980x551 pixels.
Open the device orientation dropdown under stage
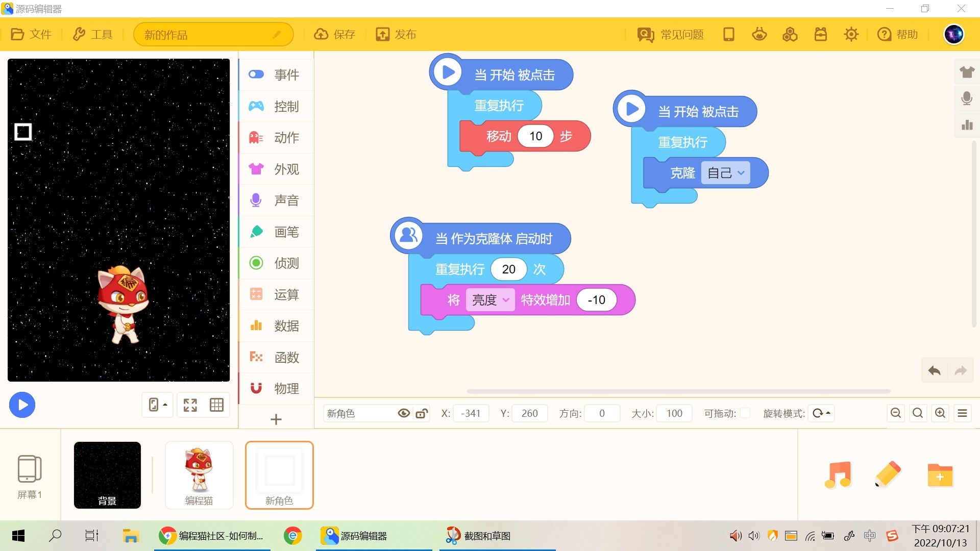click(x=158, y=405)
